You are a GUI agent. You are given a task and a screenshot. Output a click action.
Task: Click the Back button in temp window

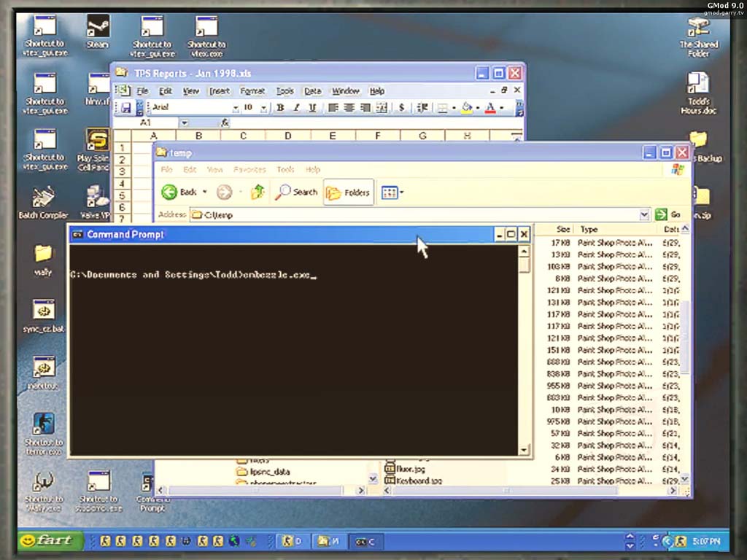tap(179, 192)
